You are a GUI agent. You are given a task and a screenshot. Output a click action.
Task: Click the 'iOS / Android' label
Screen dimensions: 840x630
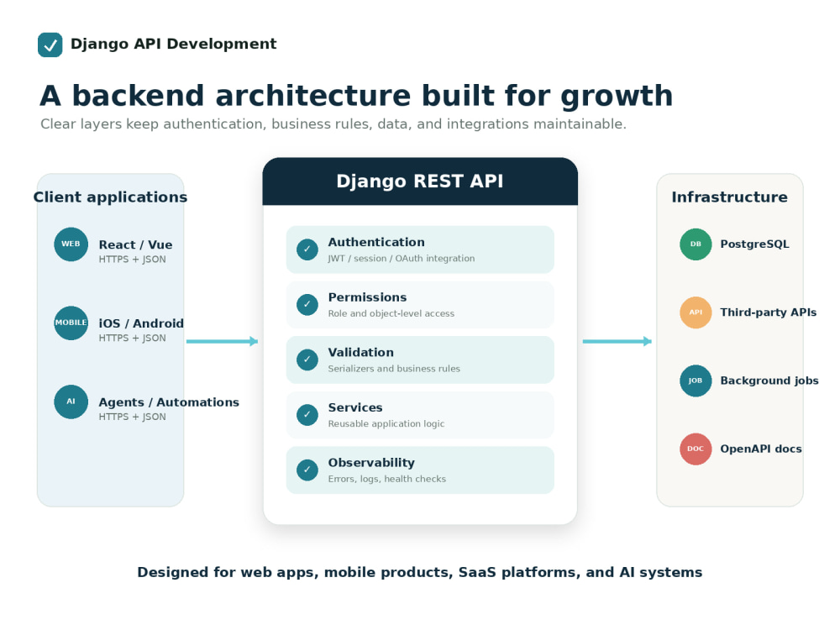click(141, 323)
